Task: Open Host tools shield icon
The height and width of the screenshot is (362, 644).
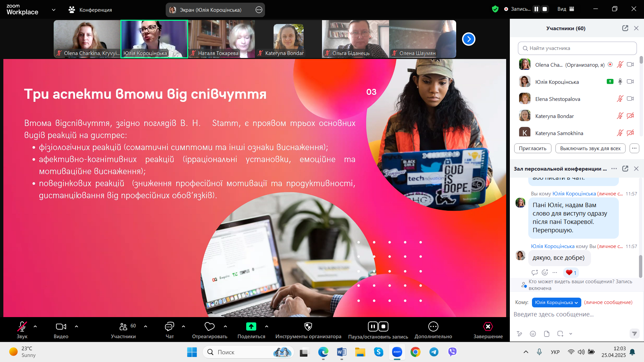Action: [x=308, y=326]
